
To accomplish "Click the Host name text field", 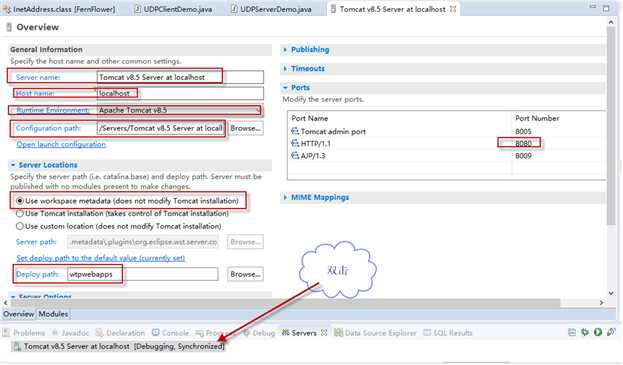I will [x=180, y=93].
